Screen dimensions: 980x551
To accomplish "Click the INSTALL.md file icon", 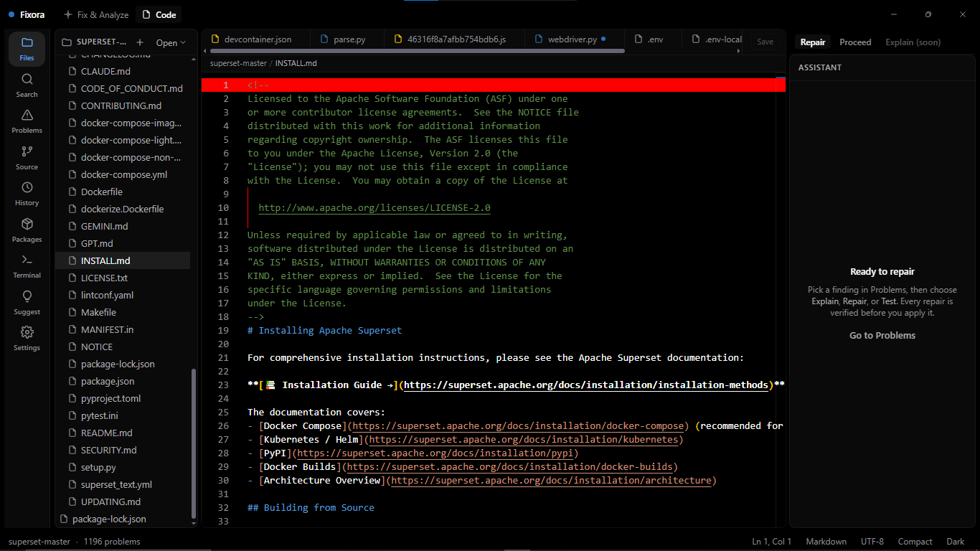I will click(x=72, y=260).
